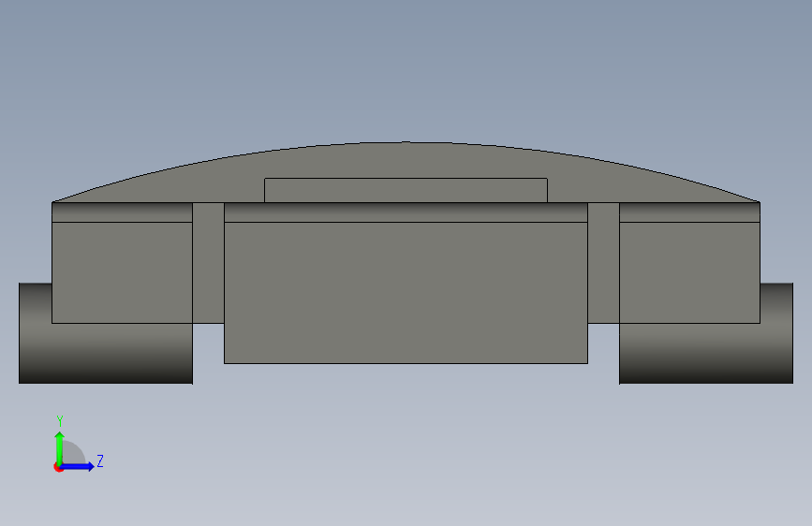Select the large central block face

point(406,293)
